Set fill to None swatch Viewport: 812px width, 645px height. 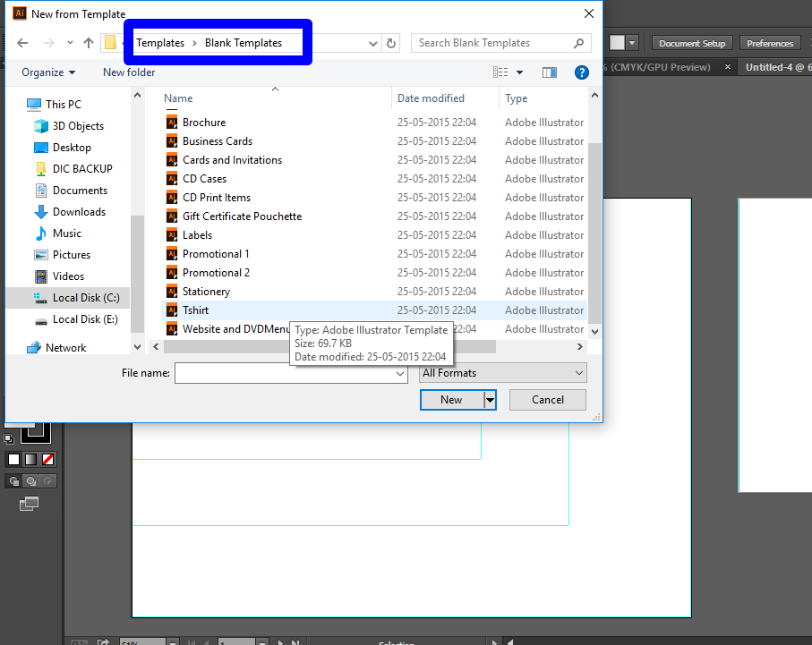(x=48, y=460)
